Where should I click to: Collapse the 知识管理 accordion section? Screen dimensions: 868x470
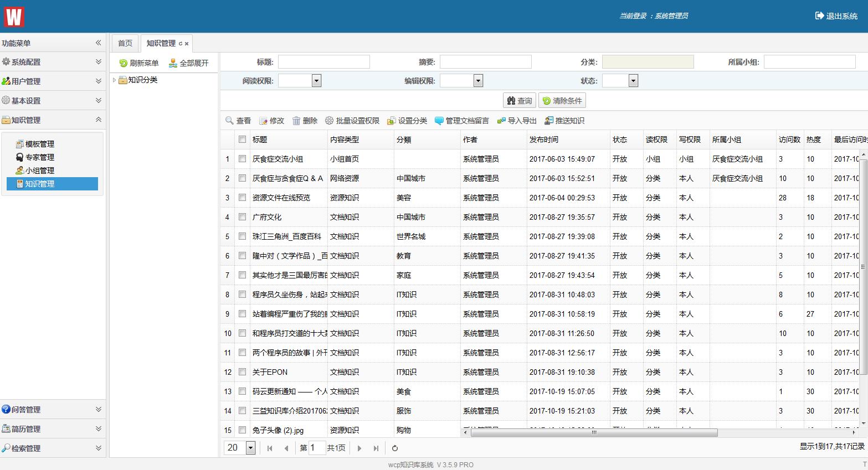[x=52, y=120]
